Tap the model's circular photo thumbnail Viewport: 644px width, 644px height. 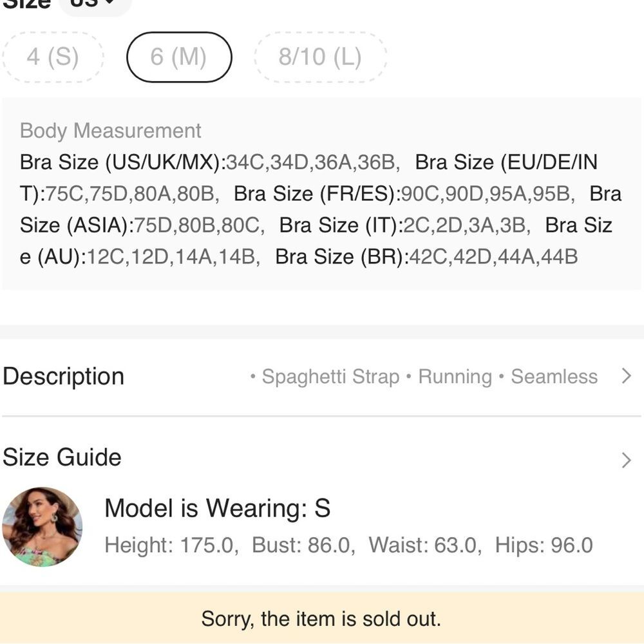tap(43, 527)
